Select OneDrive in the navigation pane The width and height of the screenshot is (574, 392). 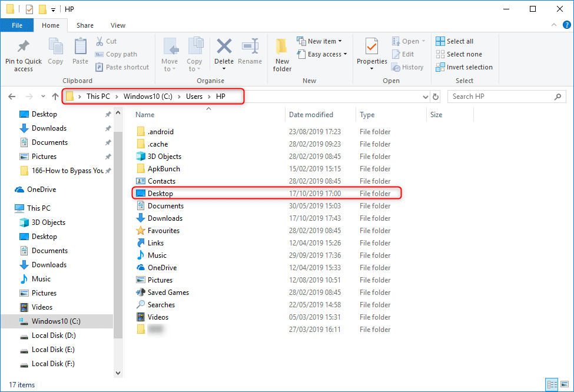[35, 189]
